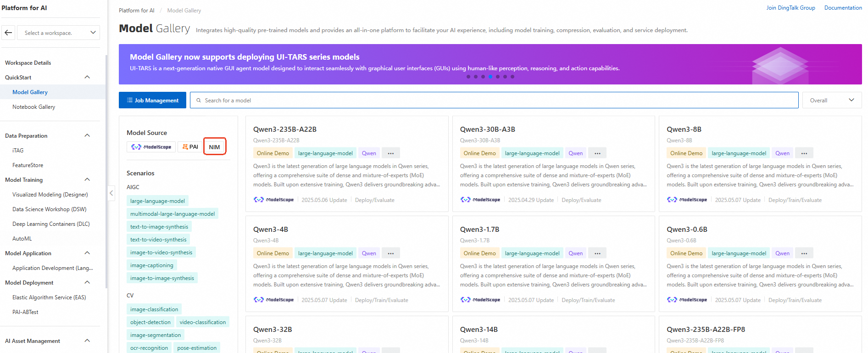Screen dimensions: 868x353
Task: Click Online Demo tag on Qwen3-8B card
Action: point(686,153)
